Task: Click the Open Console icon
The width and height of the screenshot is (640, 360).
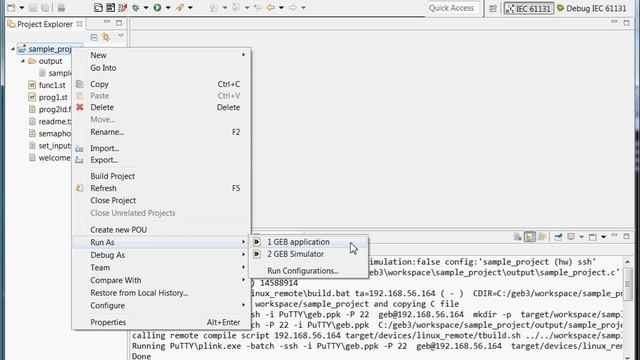Action: point(593,237)
